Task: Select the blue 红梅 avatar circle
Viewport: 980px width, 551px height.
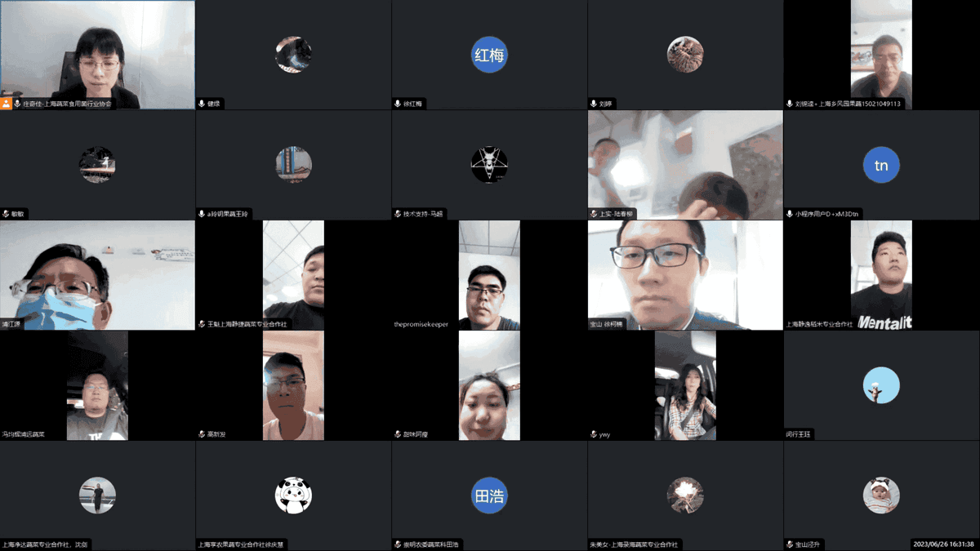Action: click(x=489, y=55)
